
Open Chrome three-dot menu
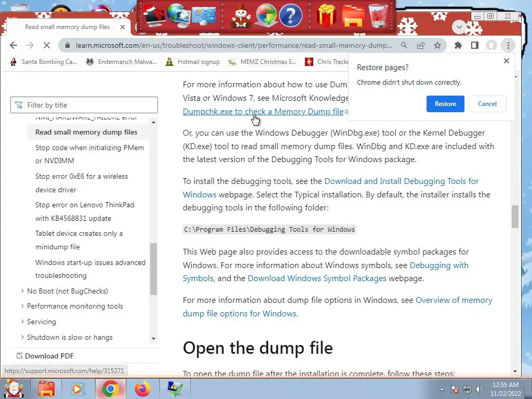click(x=508, y=46)
